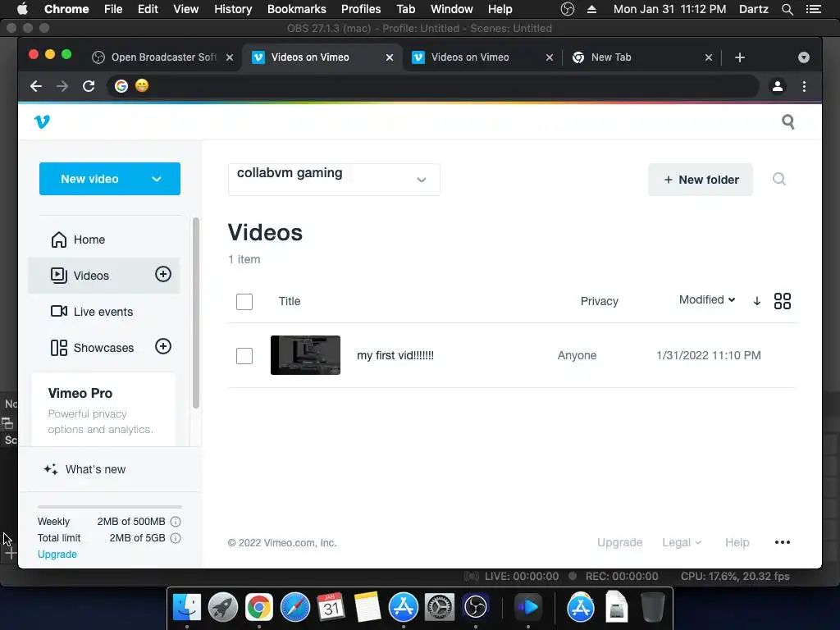This screenshot has width=840, height=630.
Task: Go back with Chrome's back arrow
Action: [x=36, y=86]
